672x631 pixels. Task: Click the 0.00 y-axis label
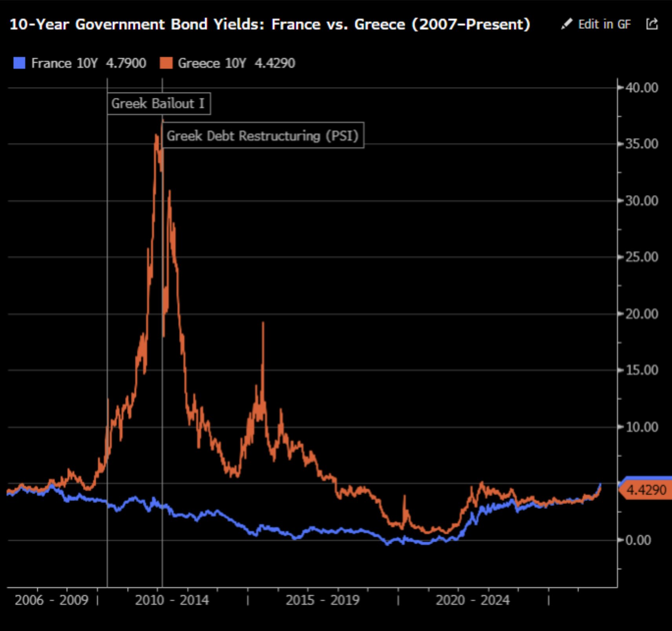pyautogui.click(x=638, y=540)
